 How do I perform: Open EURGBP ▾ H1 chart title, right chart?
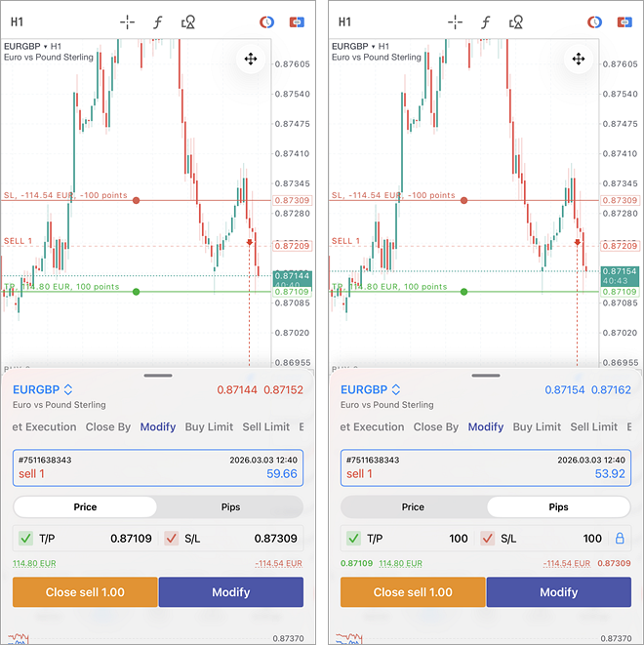360,46
